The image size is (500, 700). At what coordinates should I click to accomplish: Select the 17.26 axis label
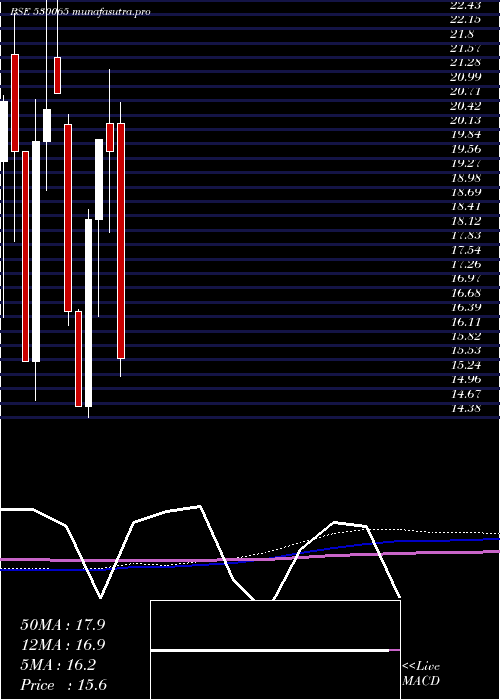coord(466,264)
